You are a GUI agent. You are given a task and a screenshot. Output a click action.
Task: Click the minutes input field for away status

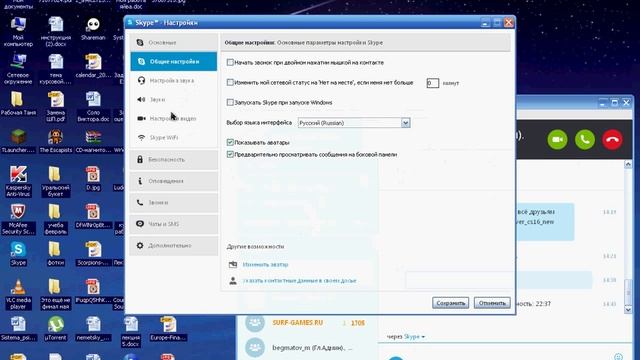(x=433, y=83)
